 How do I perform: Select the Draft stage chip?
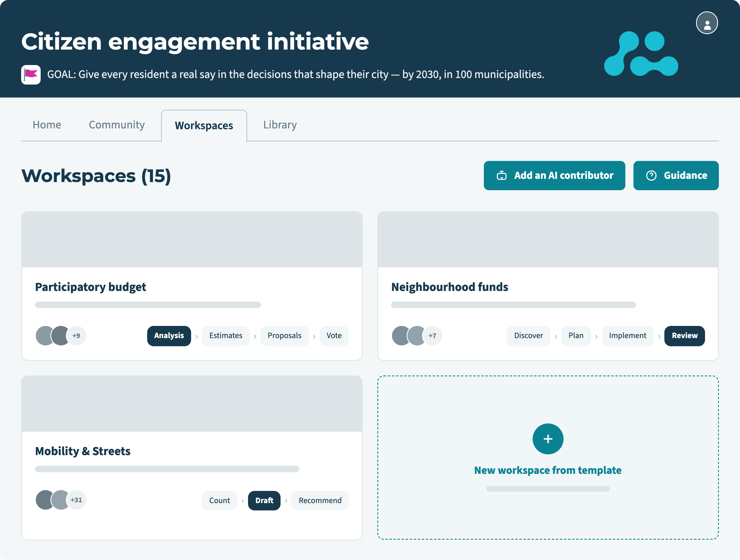264,500
